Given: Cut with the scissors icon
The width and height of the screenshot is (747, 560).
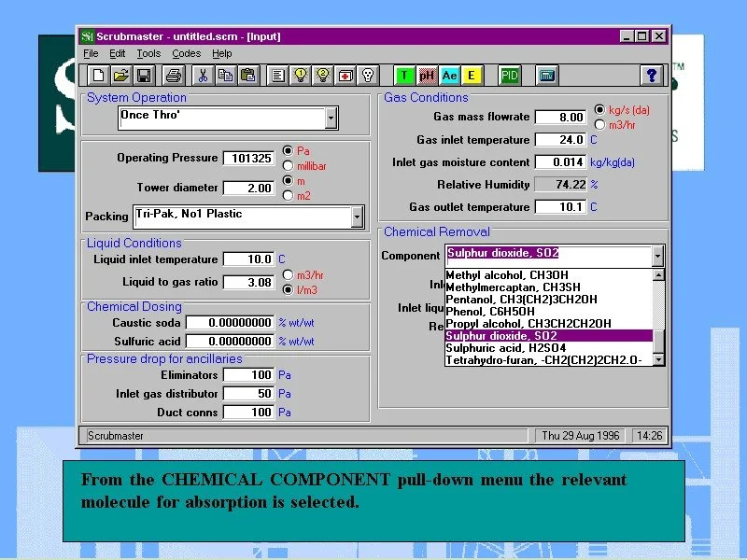Looking at the screenshot, I should click(203, 76).
